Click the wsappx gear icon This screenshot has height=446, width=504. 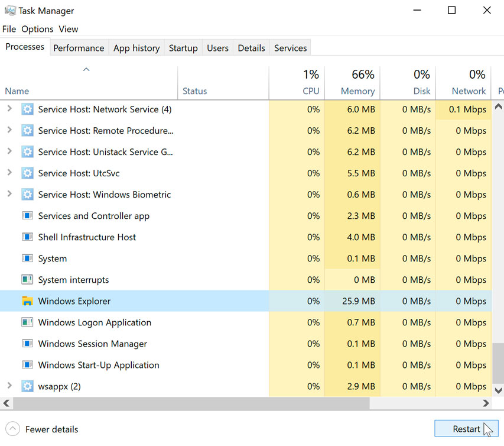pos(27,386)
